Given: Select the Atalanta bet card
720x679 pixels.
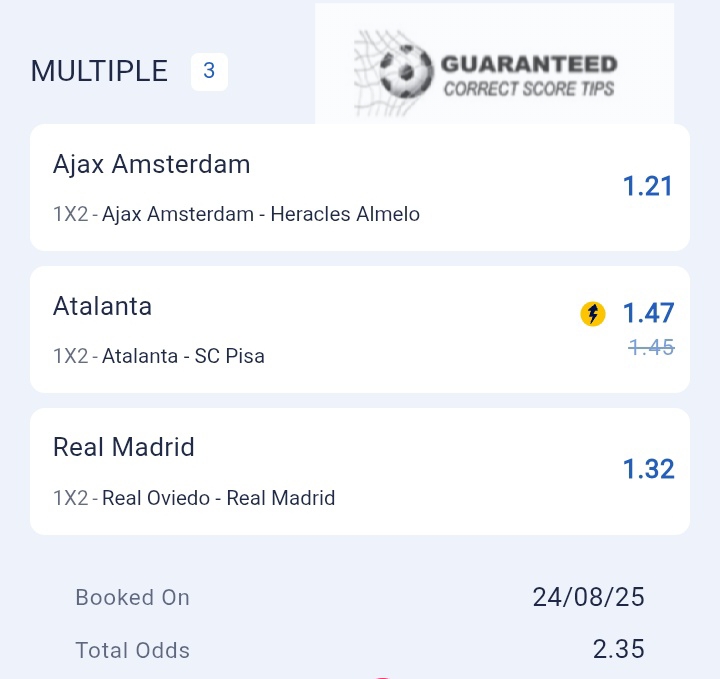Looking at the screenshot, I should click(x=360, y=329).
